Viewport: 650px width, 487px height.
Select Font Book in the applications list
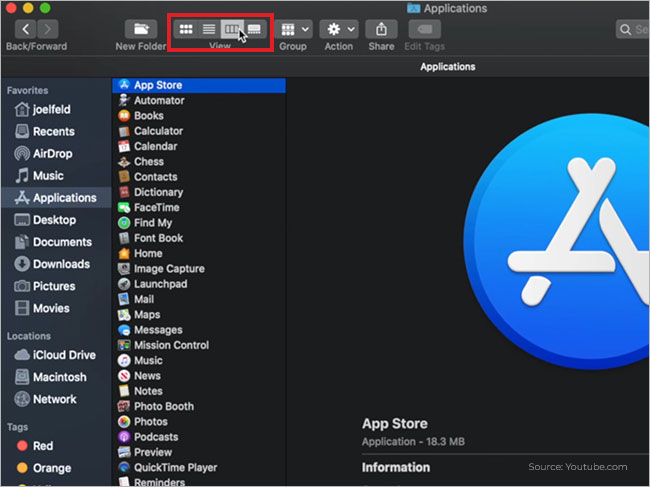click(x=199, y=238)
